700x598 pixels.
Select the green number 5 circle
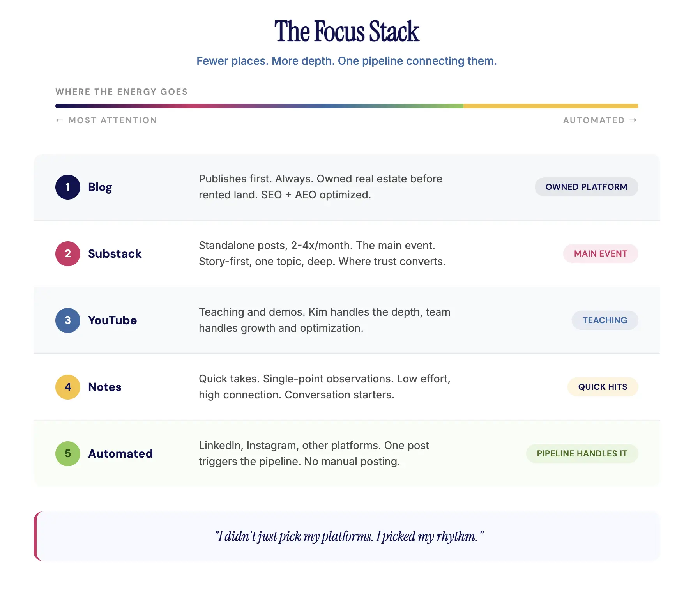[x=68, y=454]
